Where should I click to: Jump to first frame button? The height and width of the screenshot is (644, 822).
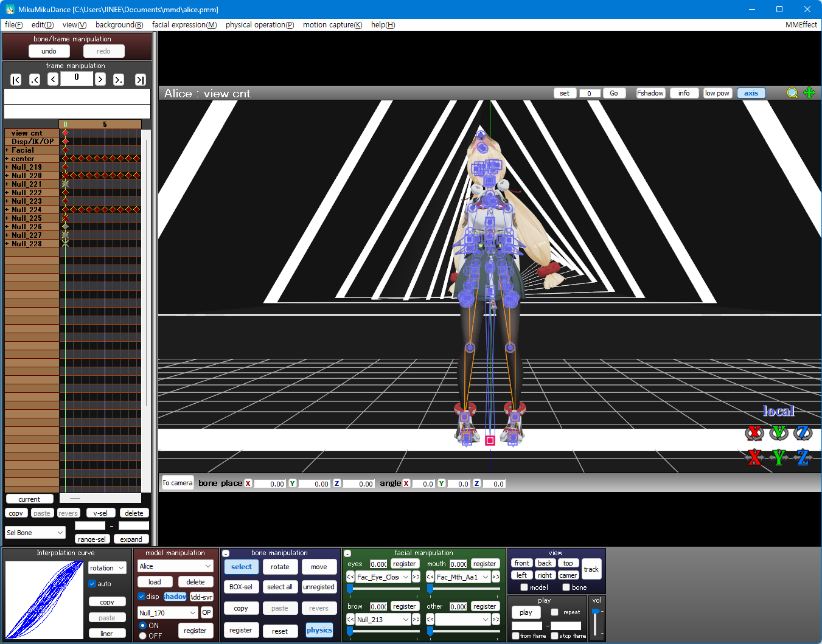click(x=16, y=80)
